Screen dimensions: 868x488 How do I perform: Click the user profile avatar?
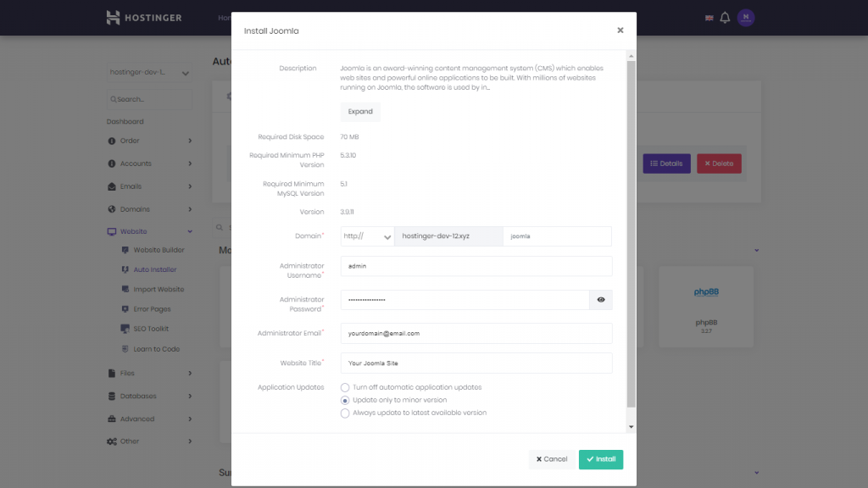point(745,18)
